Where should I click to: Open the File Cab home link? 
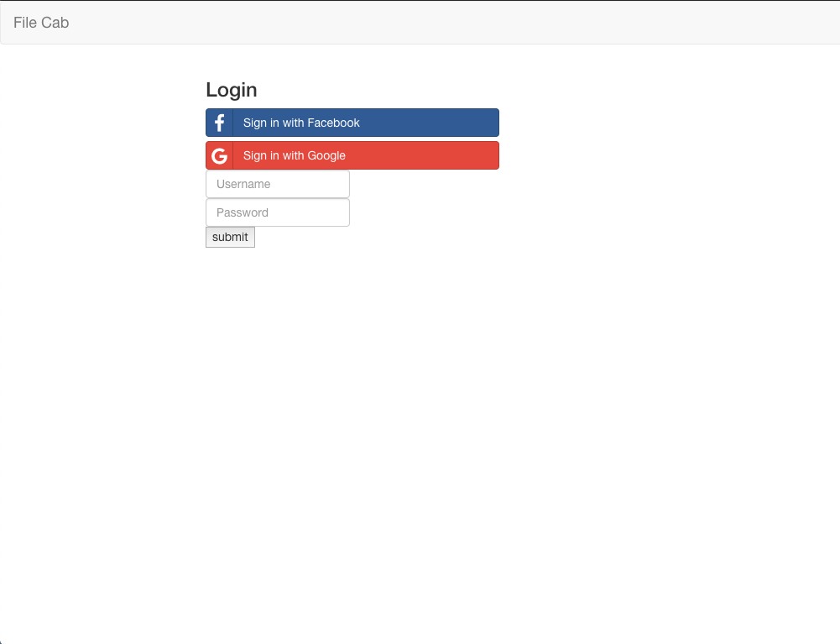click(41, 23)
